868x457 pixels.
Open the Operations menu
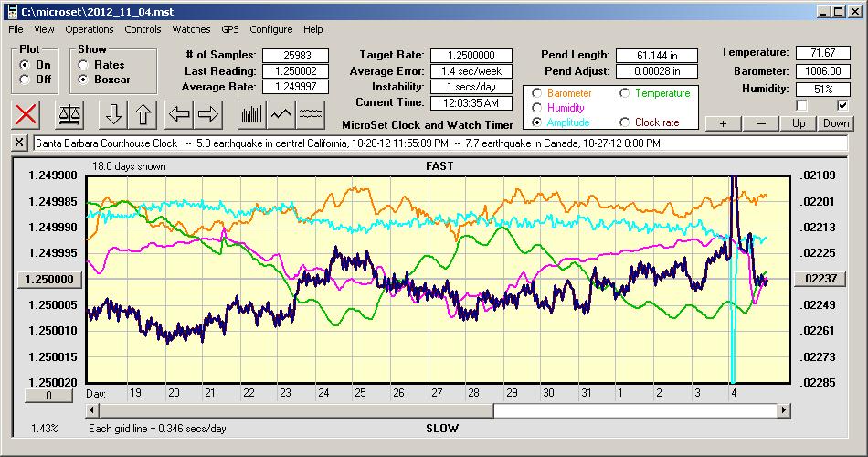point(90,29)
